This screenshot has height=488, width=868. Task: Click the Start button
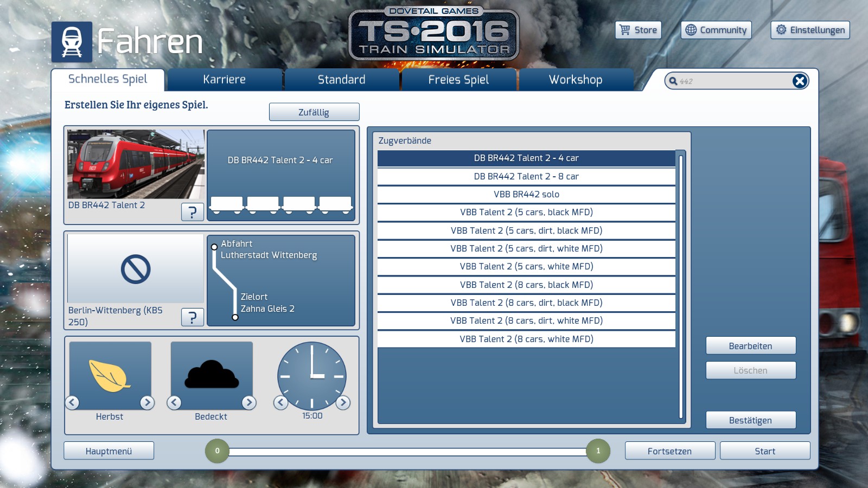coord(765,451)
